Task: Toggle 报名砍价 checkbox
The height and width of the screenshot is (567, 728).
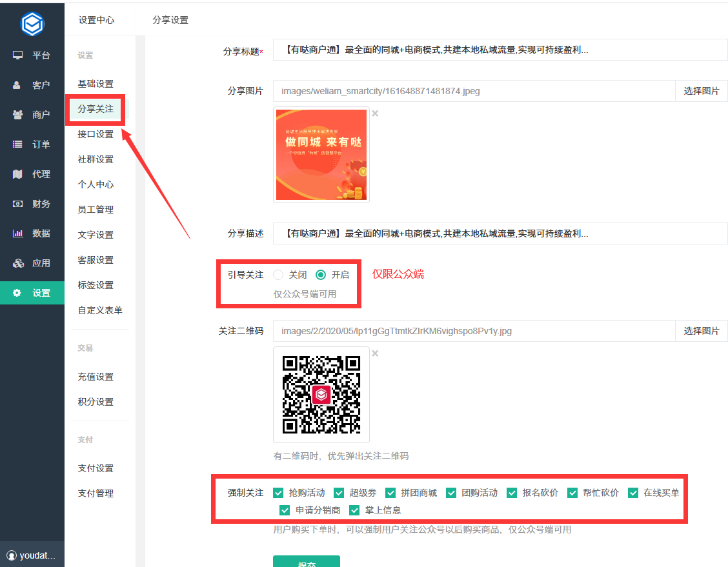Action: tap(512, 493)
